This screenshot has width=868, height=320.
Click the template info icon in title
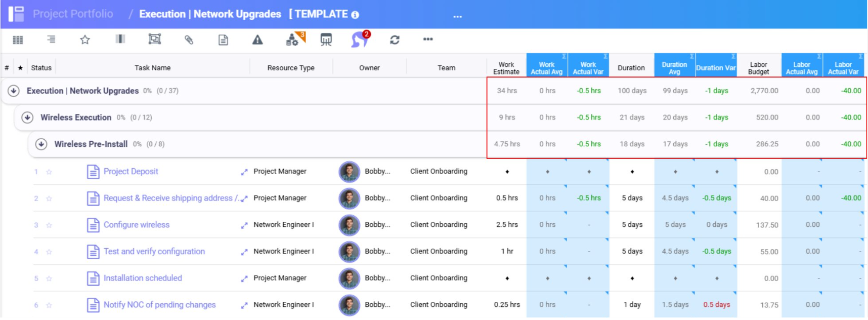[x=355, y=15]
